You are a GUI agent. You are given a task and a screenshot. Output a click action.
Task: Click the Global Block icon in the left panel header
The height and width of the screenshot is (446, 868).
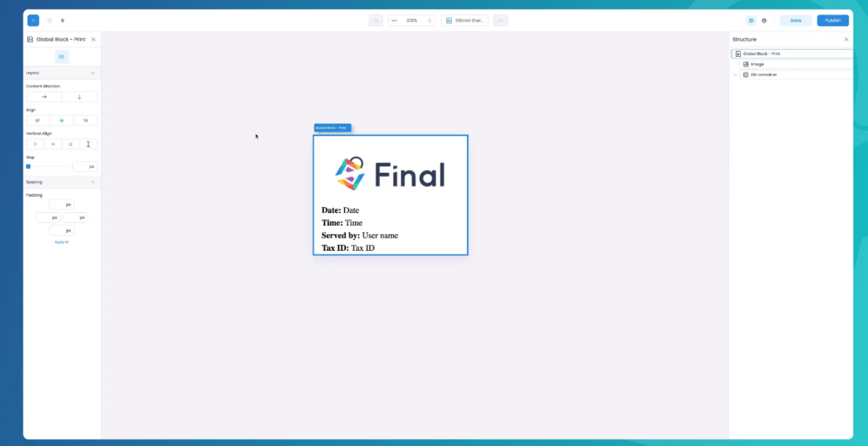pyautogui.click(x=30, y=39)
